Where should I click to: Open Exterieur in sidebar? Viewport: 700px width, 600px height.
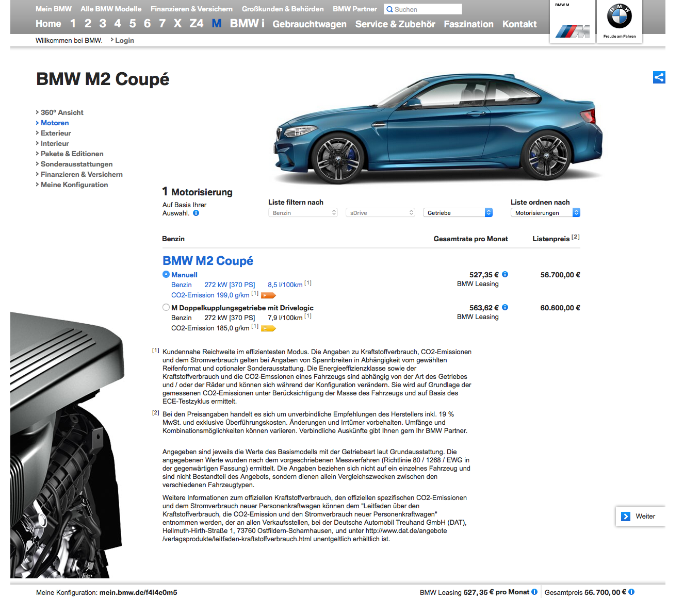56,133
